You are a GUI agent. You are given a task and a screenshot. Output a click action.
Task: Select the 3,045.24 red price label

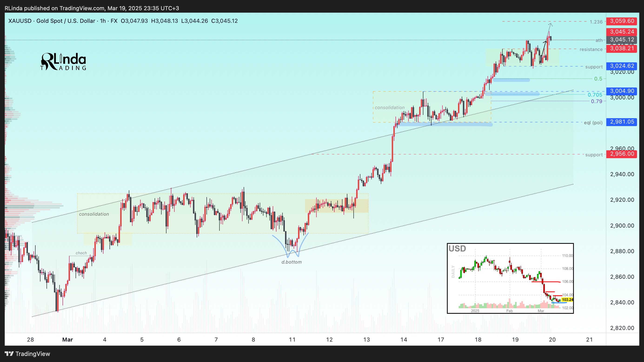click(x=621, y=32)
